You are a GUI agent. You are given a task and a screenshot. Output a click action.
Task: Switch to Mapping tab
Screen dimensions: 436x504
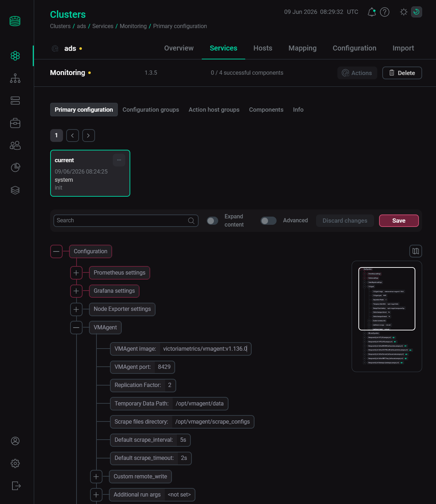tap(303, 48)
